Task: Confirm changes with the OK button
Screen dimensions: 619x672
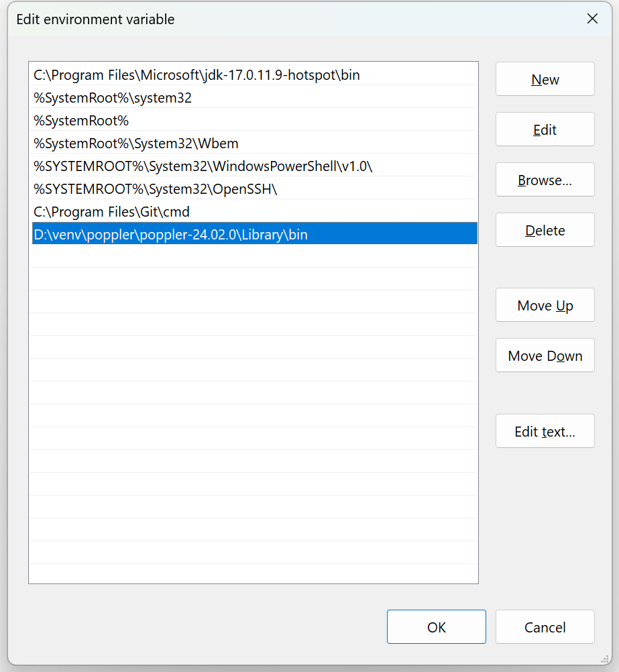Action: (436, 628)
